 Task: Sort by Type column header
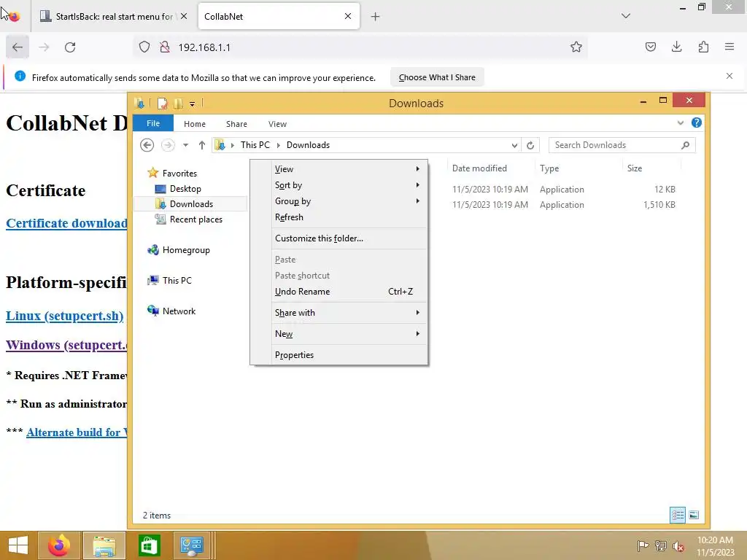(x=578, y=168)
